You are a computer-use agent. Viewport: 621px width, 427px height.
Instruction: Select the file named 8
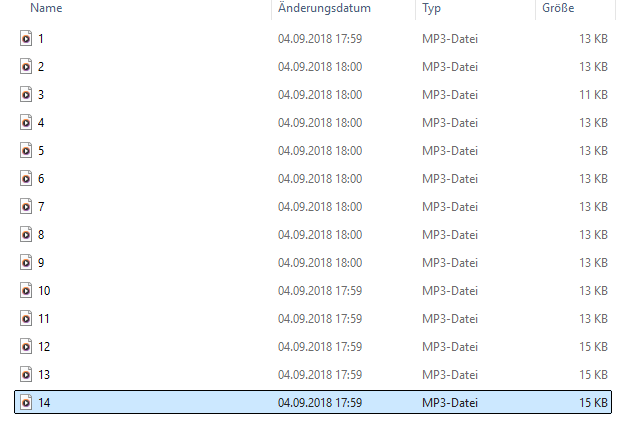point(41,235)
